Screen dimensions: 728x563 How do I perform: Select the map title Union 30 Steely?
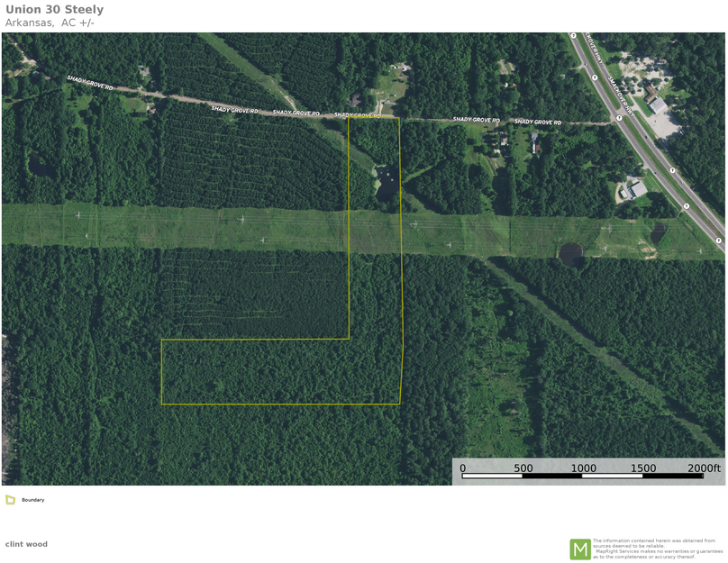tap(54, 10)
